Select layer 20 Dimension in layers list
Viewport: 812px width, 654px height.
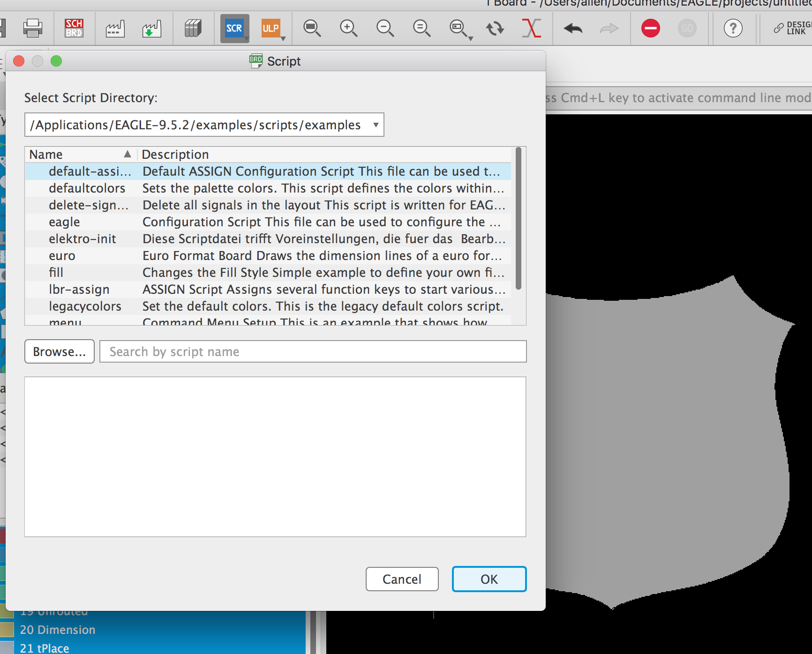(x=58, y=630)
